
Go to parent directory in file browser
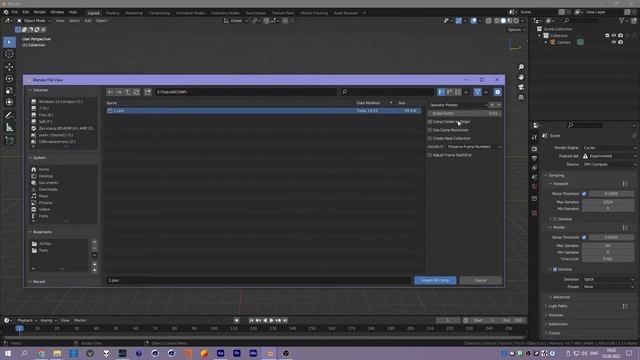coord(127,92)
